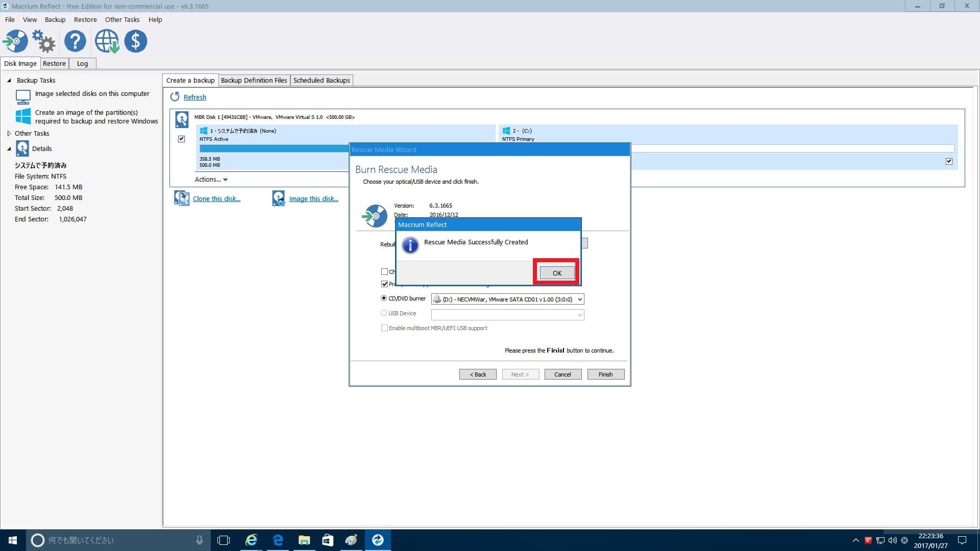Click the Clone this disk icon
Image resolution: width=980 pixels, height=551 pixels.
pos(182,198)
